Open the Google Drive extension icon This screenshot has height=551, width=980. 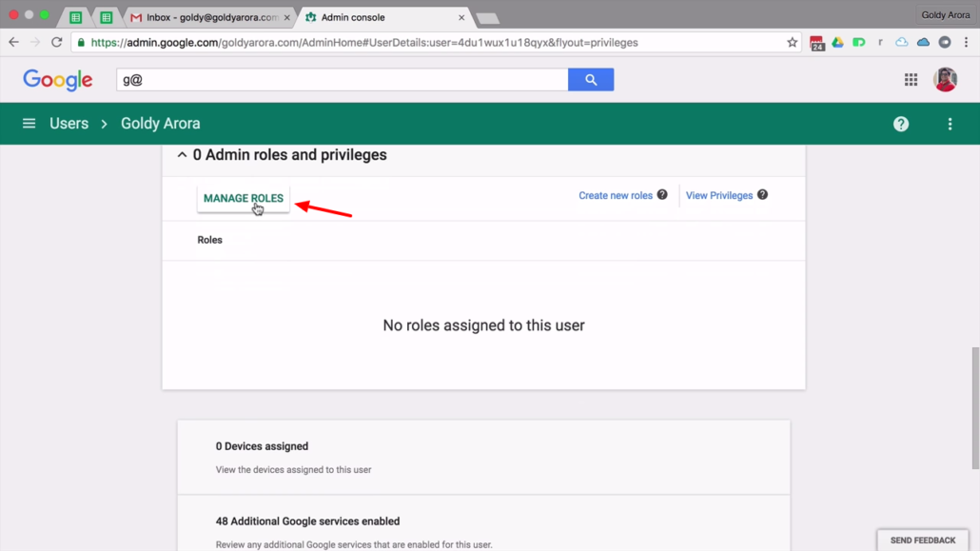tap(837, 43)
